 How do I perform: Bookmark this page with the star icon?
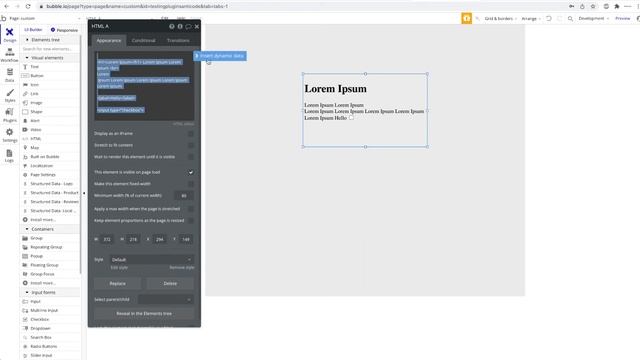tap(593, 6)
